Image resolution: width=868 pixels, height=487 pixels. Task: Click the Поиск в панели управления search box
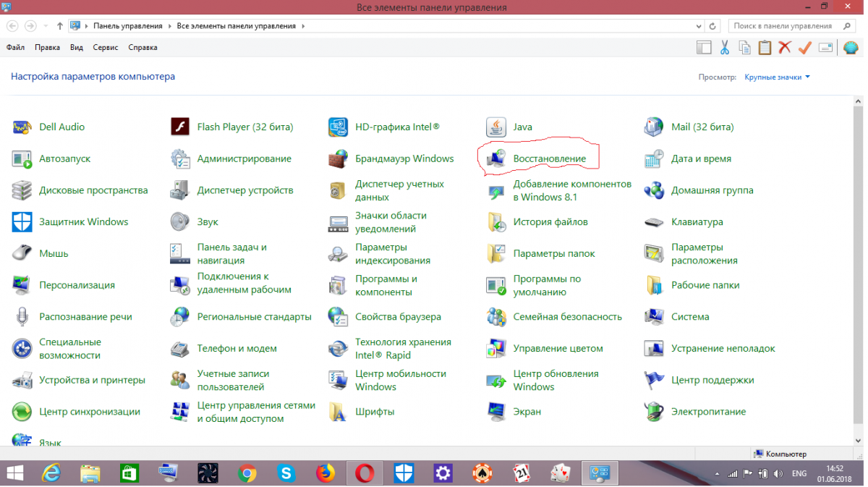coord(782,26)
